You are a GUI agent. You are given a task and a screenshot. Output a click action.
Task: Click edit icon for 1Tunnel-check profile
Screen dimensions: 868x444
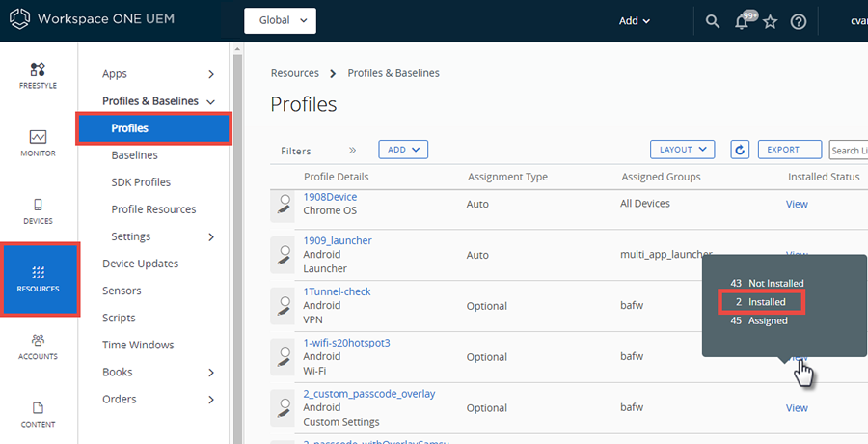click(283, 306)
